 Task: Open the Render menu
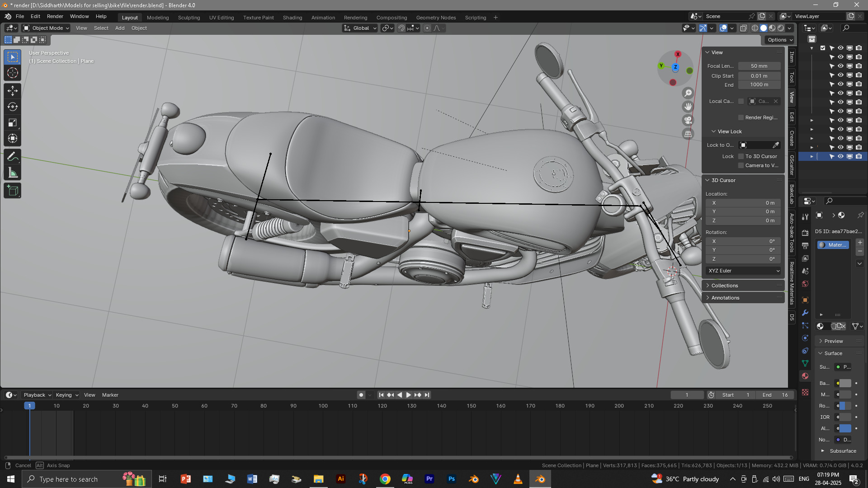(x=55, y=16)
